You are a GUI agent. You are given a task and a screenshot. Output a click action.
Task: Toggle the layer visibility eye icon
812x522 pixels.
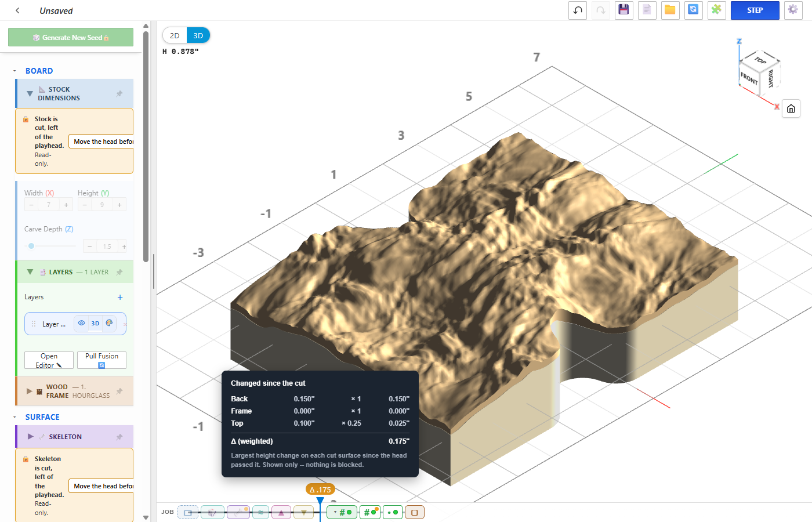click(81, 323)
